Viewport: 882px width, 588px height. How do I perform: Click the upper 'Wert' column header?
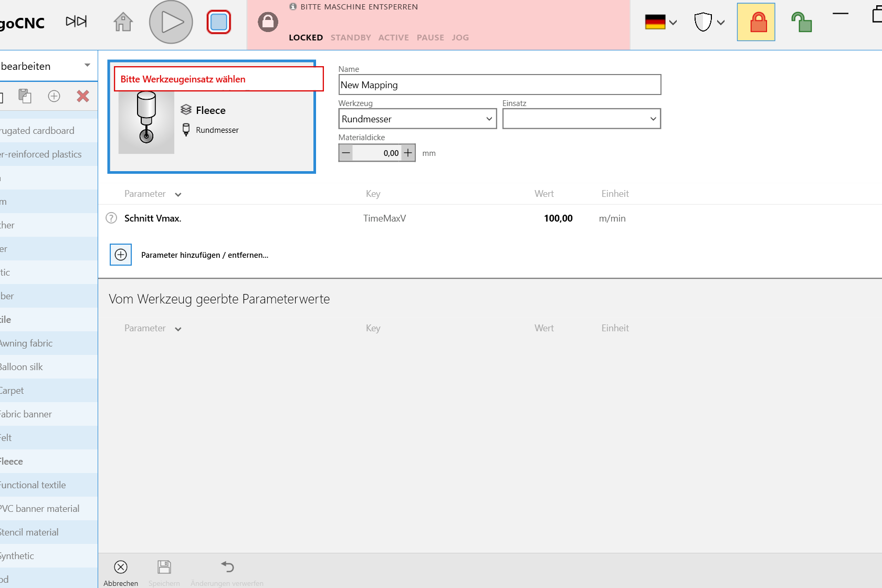(544, 194)
